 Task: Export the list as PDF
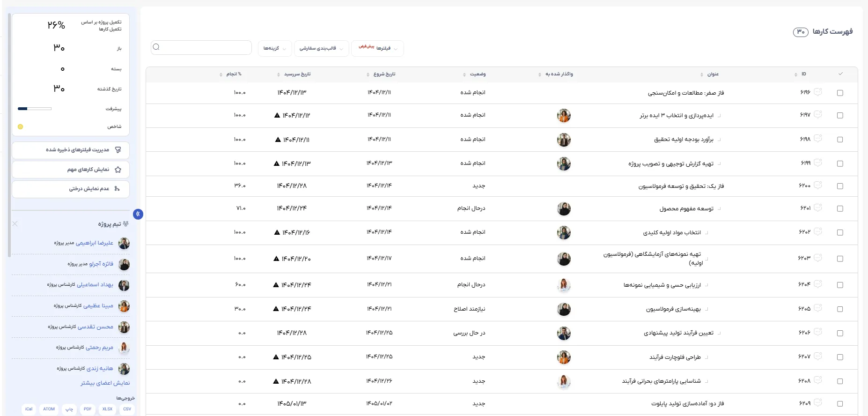[x=88, y=409]
